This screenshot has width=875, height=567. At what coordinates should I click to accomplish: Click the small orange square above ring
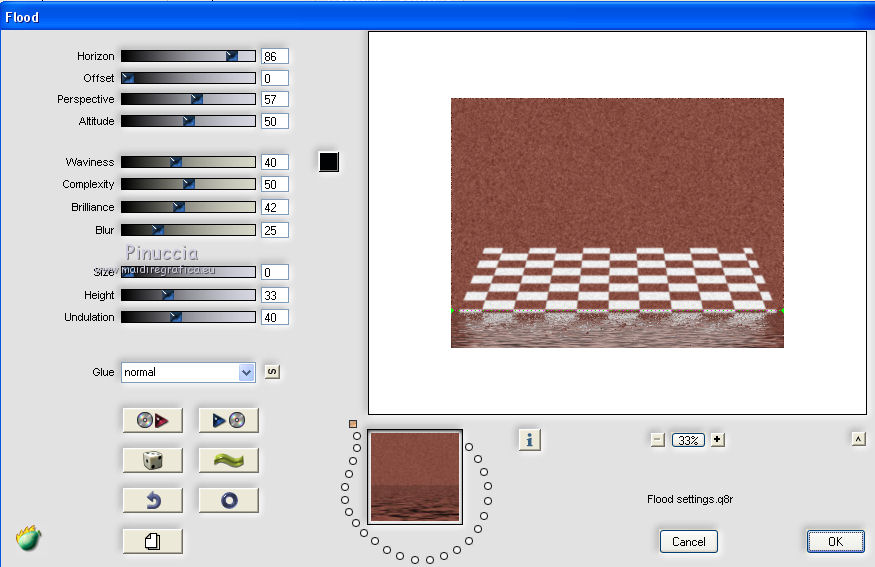pyautogui.click(x=353, y=424)
